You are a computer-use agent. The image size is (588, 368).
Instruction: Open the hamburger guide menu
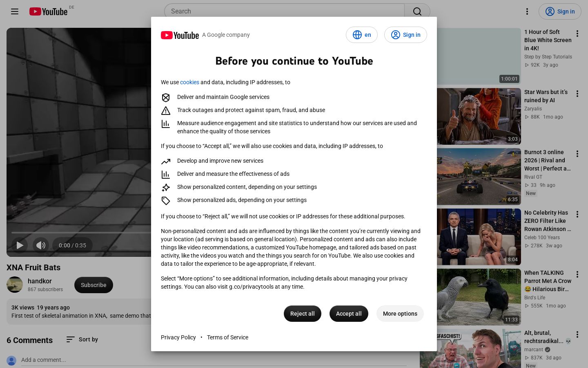(15, 11)
